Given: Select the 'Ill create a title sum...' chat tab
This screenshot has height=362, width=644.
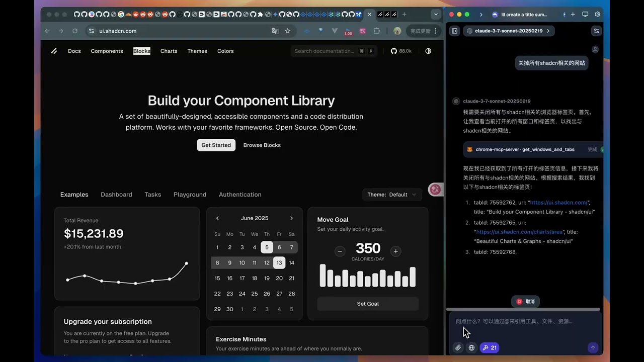Looking at the screenshot, I should coord(520,15).
